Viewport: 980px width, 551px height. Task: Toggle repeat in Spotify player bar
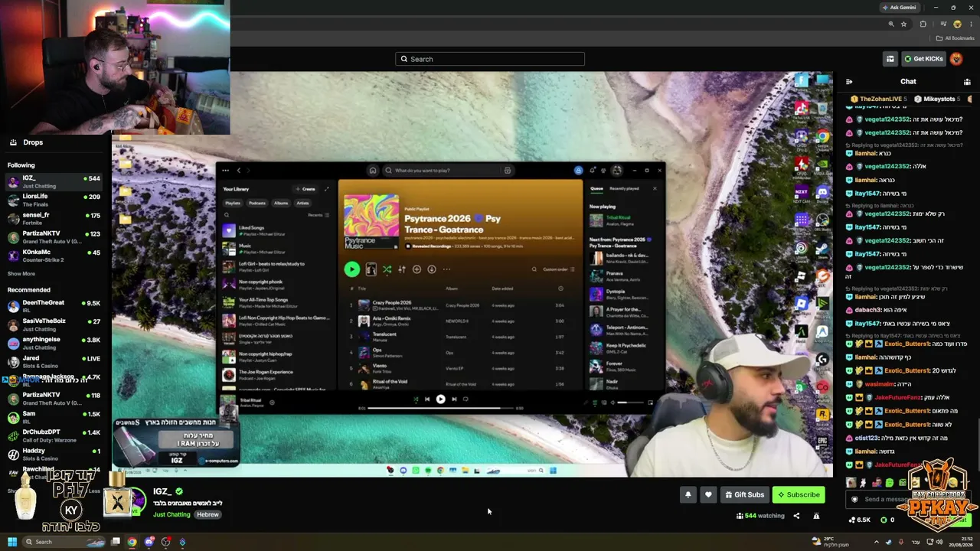point(465,399)
